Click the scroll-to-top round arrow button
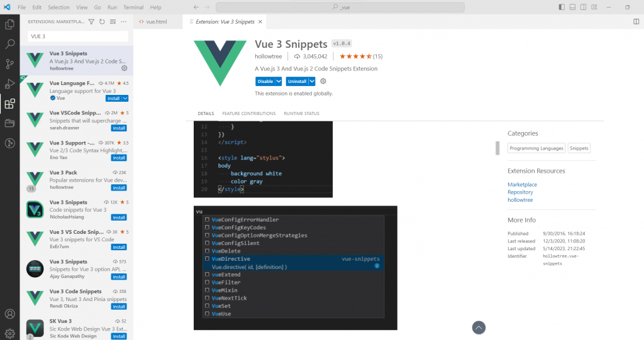The height and width of the screenshot is (340, 644). (479, 327)
